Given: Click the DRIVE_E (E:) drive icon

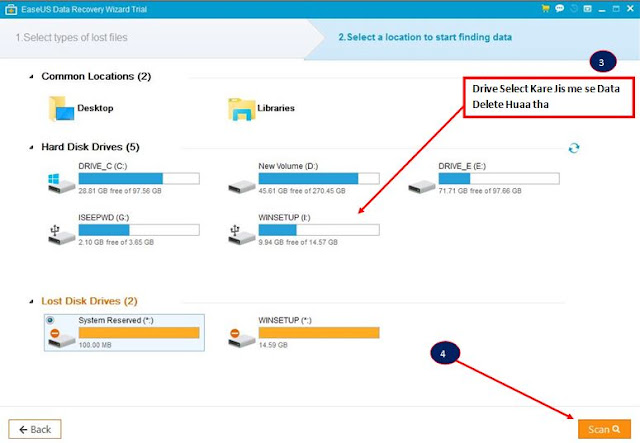Looking at the screenshot, I should (422, 187).
